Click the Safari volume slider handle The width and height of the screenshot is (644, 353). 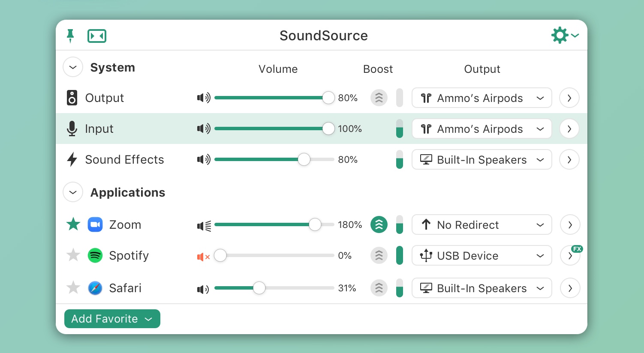259,288
